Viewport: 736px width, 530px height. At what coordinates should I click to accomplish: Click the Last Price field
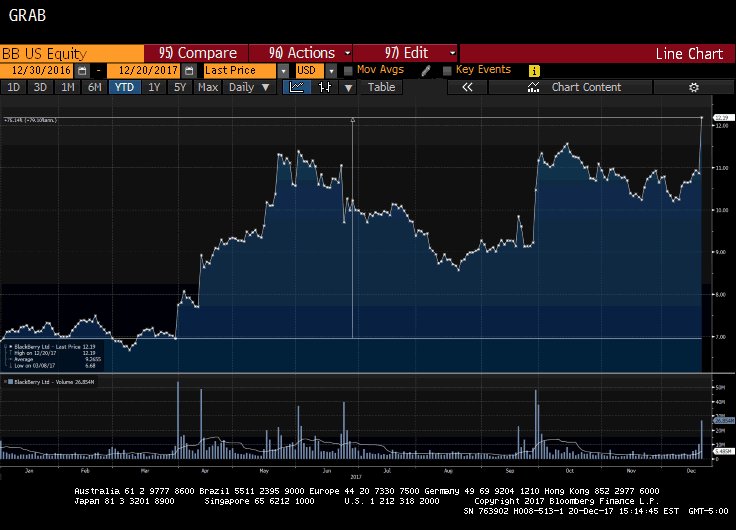tap(239, 71)
